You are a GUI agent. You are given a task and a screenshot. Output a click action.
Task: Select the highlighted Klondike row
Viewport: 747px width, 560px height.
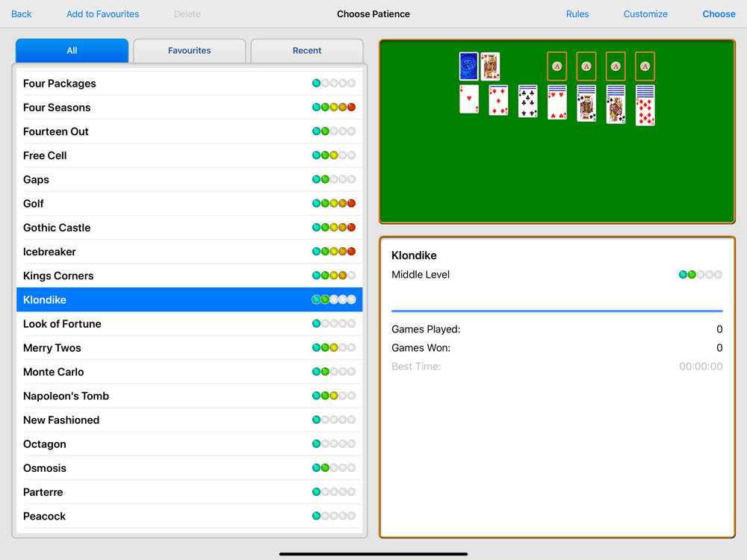coord(190,299)
